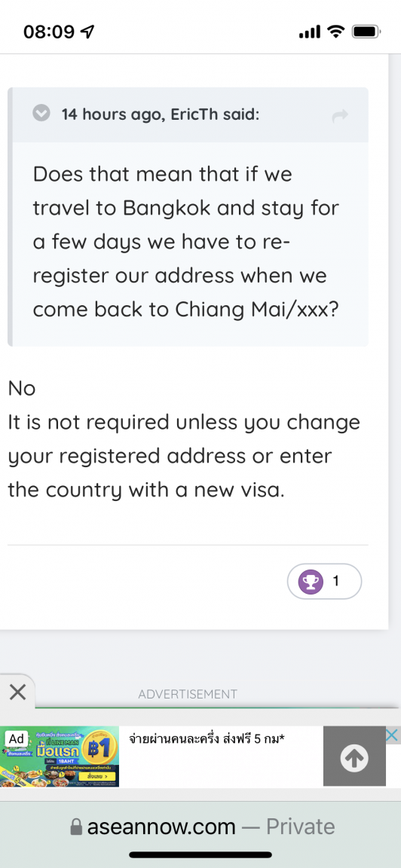Open the LINE MAN ad image
The image size is (401, 868).
coord(60,756)
